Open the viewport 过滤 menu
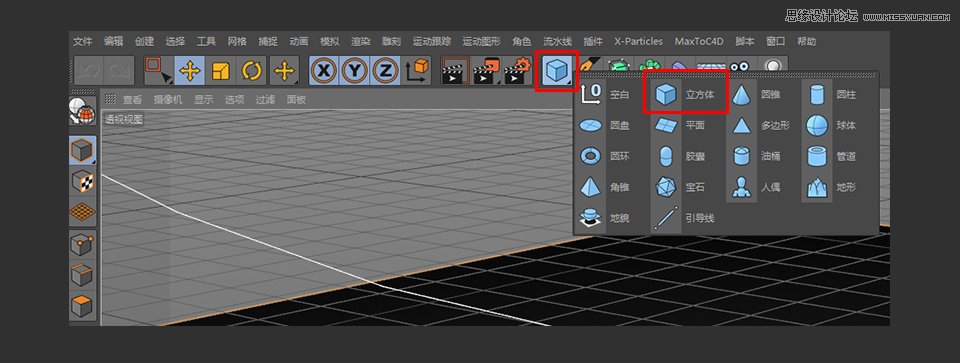 [x=265, y=100]
